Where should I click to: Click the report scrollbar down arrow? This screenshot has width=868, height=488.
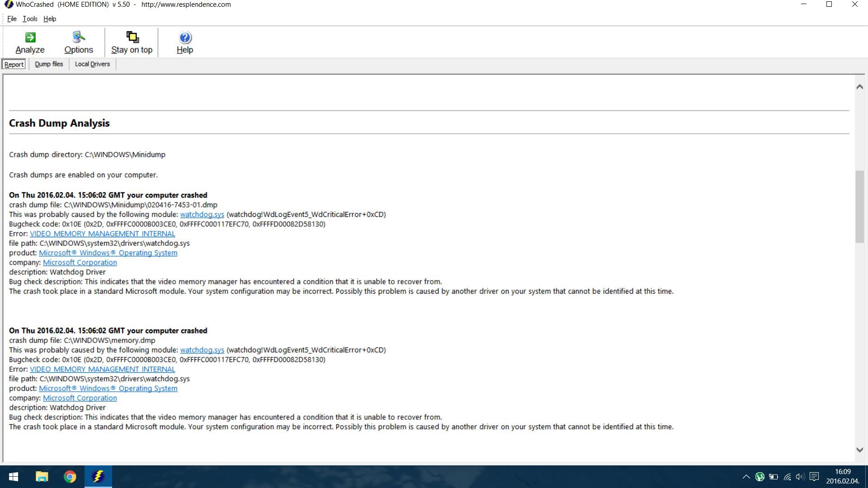(x=859, y=450)
